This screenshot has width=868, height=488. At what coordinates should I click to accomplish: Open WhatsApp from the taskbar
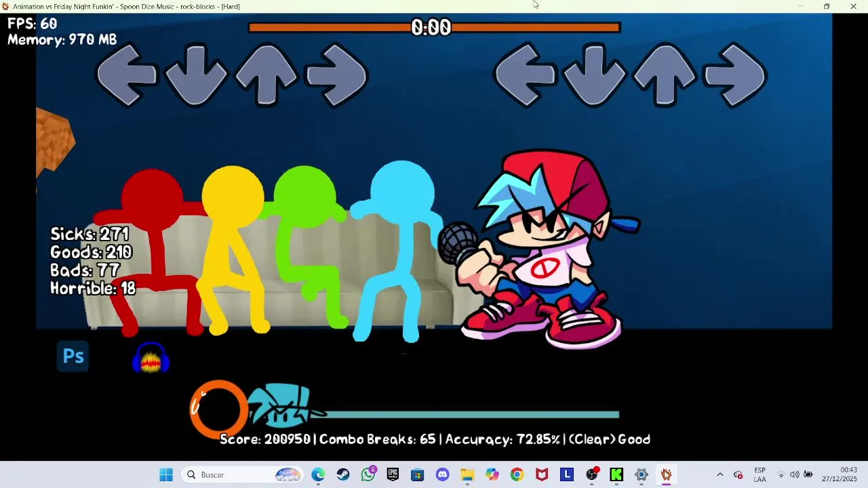coord(368,475)
